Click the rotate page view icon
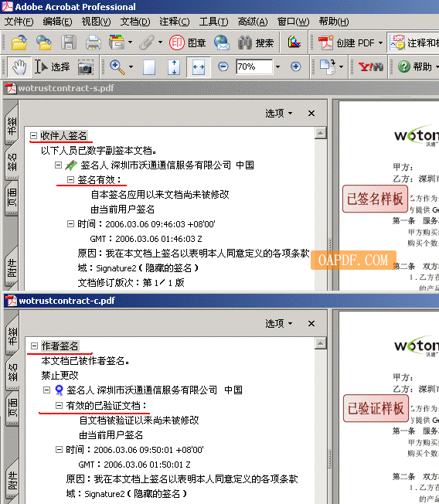Viewport: 439px width, 504px height. [328, 66]
